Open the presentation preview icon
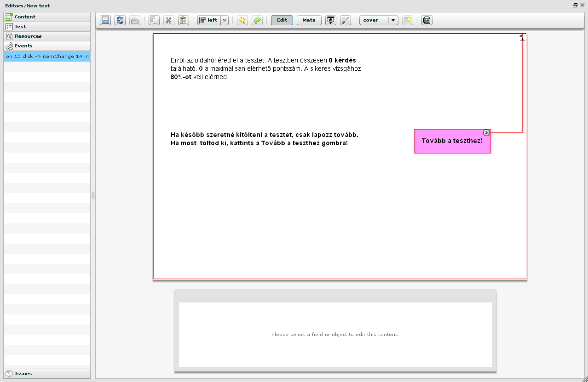The width and height of the screenshot is (588, 382). pyautogui.click(x=330, y=20)
